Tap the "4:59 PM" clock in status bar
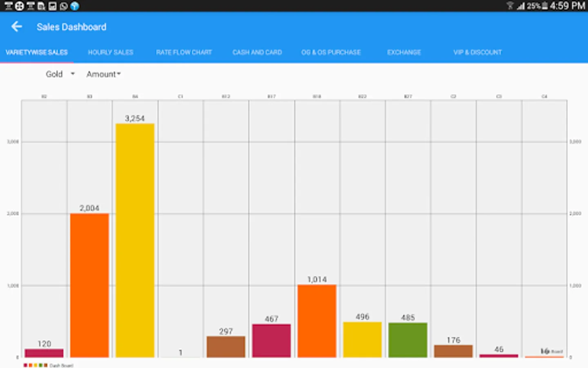Screen dimensions: 588x368 click(568, 6)
